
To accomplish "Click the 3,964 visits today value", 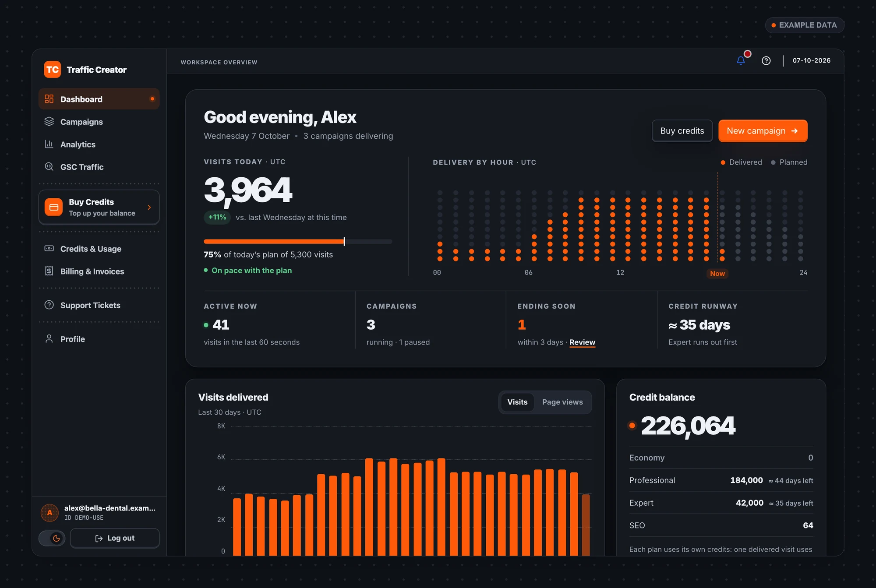I will tap(248, 190).
